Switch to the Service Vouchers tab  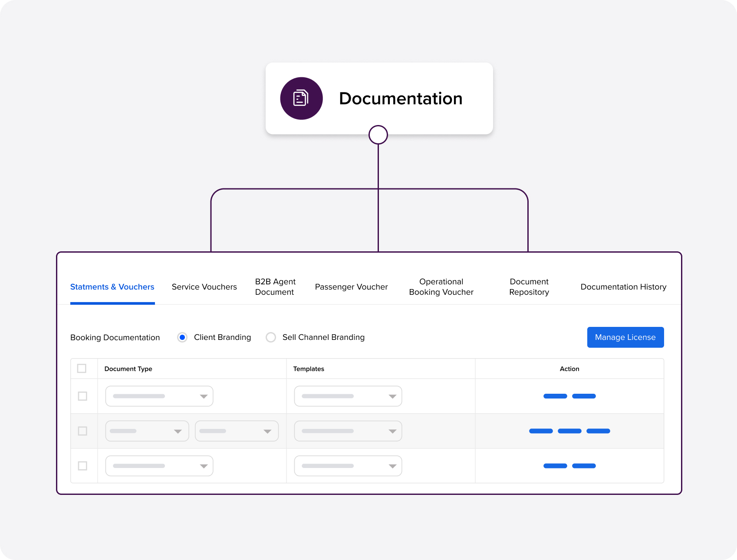click(x=204, y=287)
